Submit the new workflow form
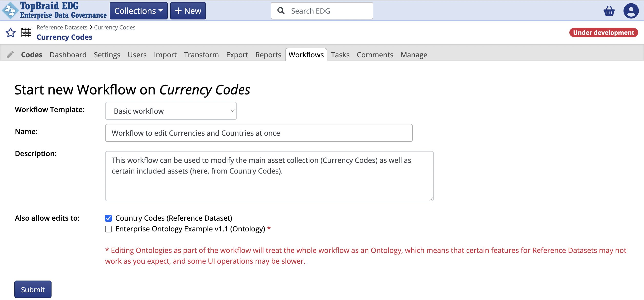 click(x=33, y=290)
